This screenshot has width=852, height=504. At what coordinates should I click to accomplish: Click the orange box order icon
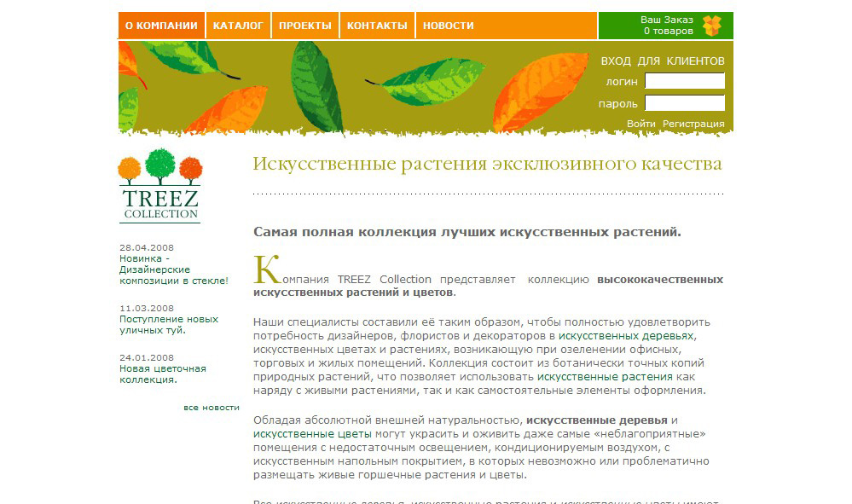coord(712,26)
